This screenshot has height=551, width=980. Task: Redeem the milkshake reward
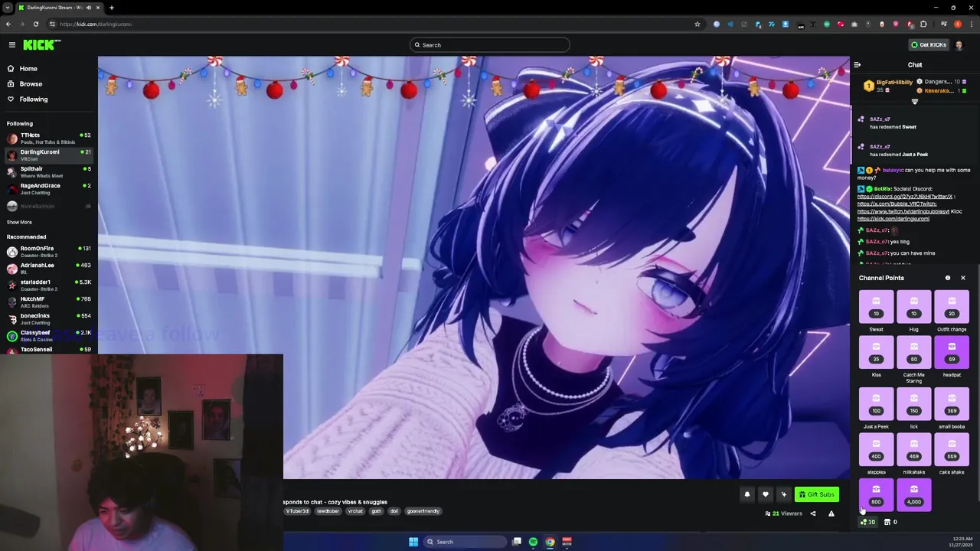tap(913, 450)
